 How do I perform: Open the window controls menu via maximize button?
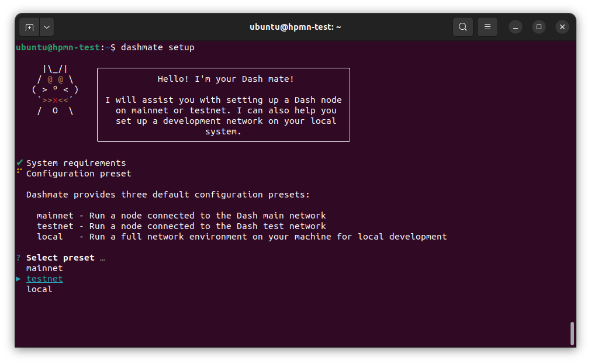tap(538, 26)
